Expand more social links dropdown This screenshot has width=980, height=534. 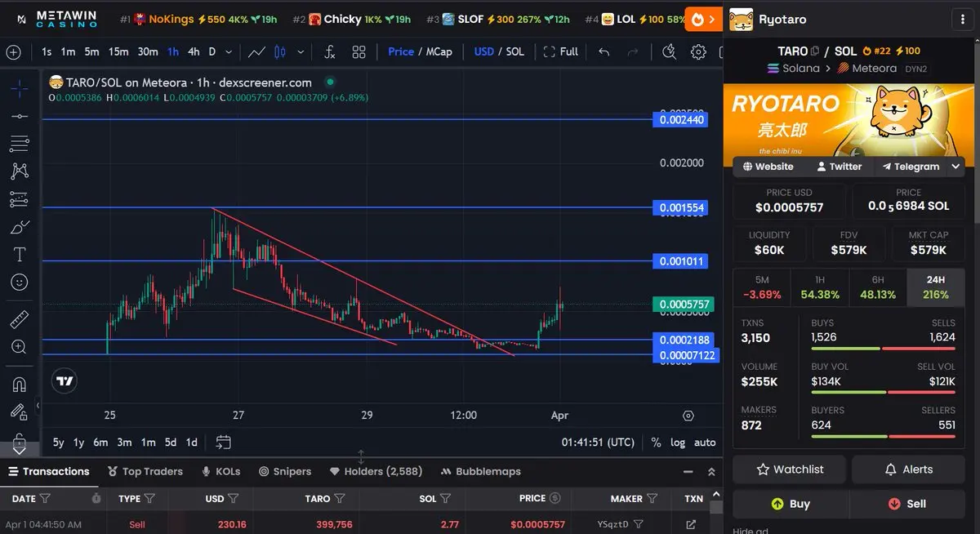click(955, 167)
